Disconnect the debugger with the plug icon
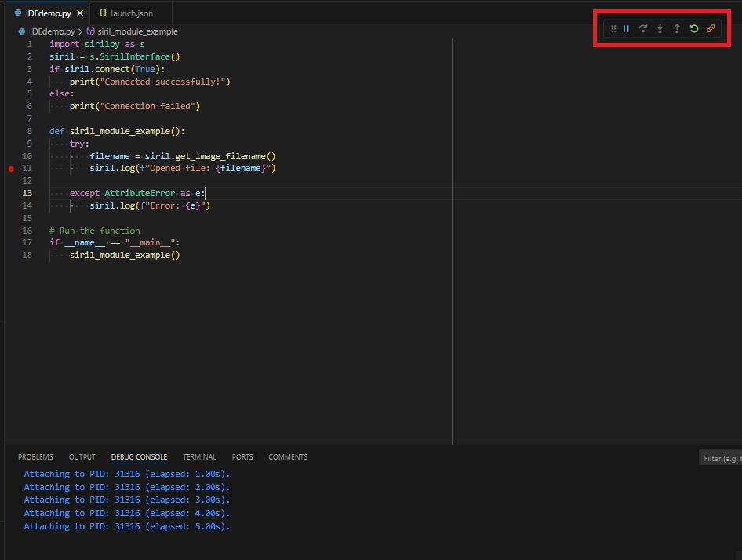This screenshot has height=560, width=742. pos(711,29)
